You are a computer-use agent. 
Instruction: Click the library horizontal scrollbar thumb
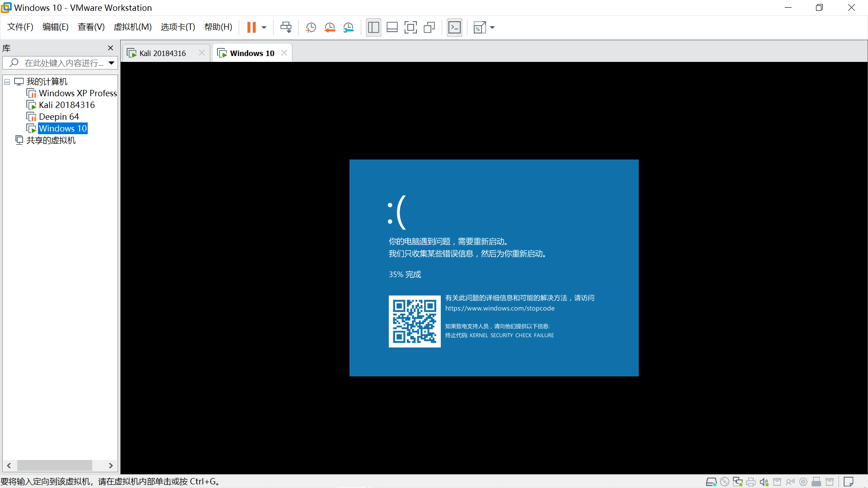coord(54,465)
